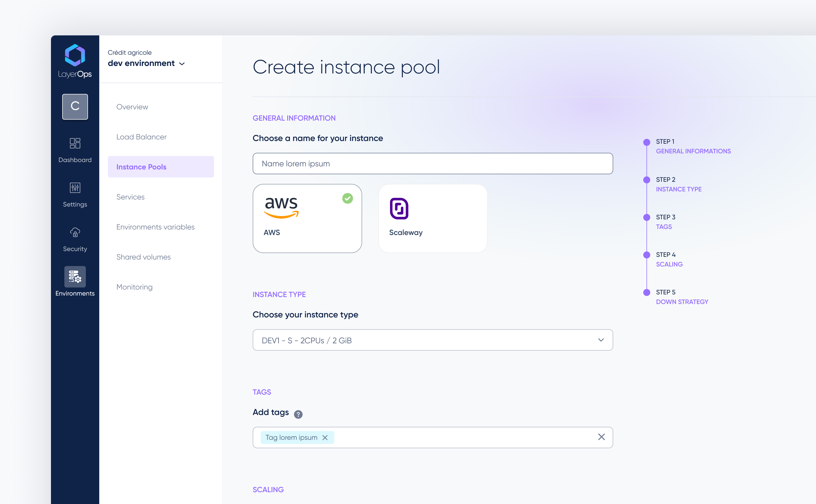Open the Load Balancer menu item

(x=141, y=137)
